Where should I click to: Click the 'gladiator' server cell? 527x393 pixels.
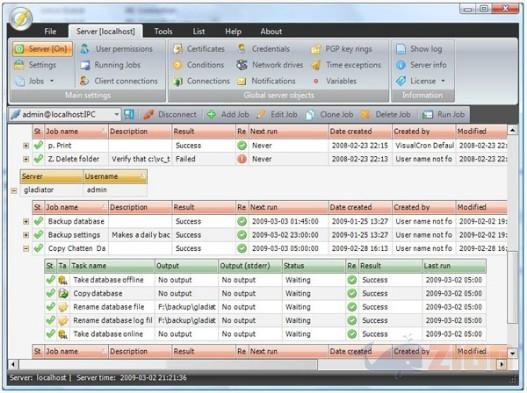coord(51,190)
